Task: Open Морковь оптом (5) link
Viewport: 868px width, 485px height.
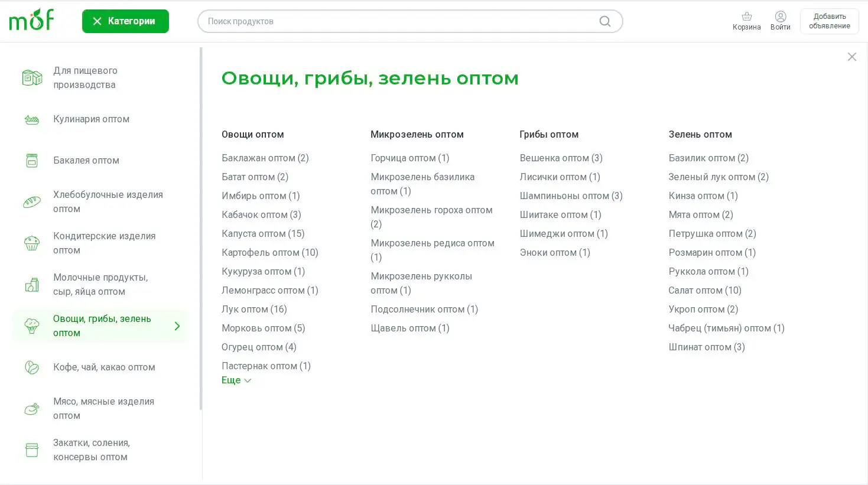Action: (264, 328)
